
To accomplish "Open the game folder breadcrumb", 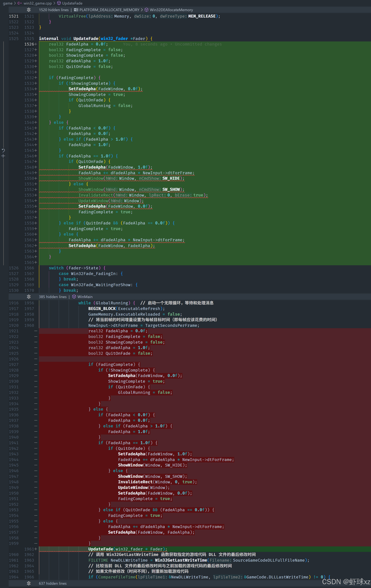I will coord(8,3).
